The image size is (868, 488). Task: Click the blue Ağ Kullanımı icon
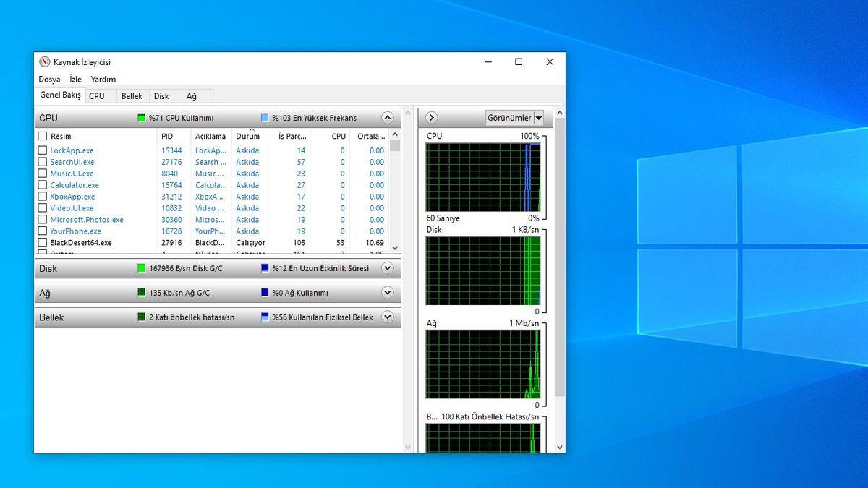coord(266,293)
